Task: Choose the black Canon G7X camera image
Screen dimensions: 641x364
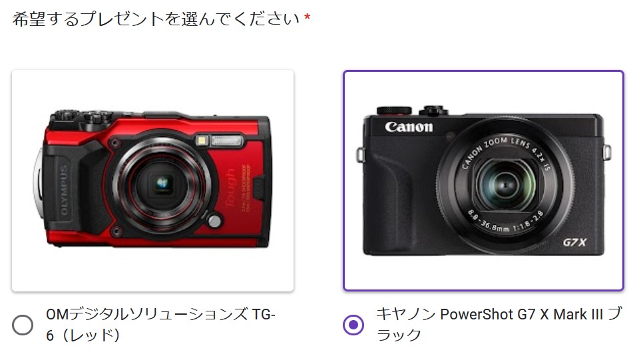Action: tap(484, 180)
